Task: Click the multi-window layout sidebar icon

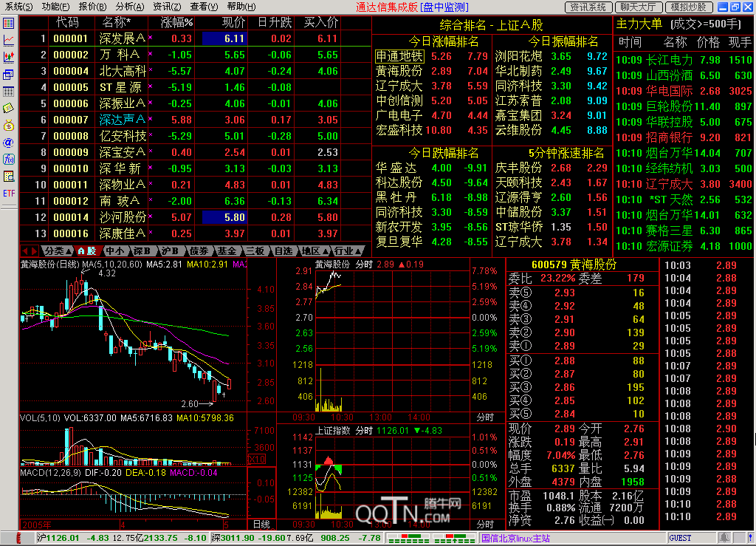Action: pyautogui.click(x=9, y=75)
